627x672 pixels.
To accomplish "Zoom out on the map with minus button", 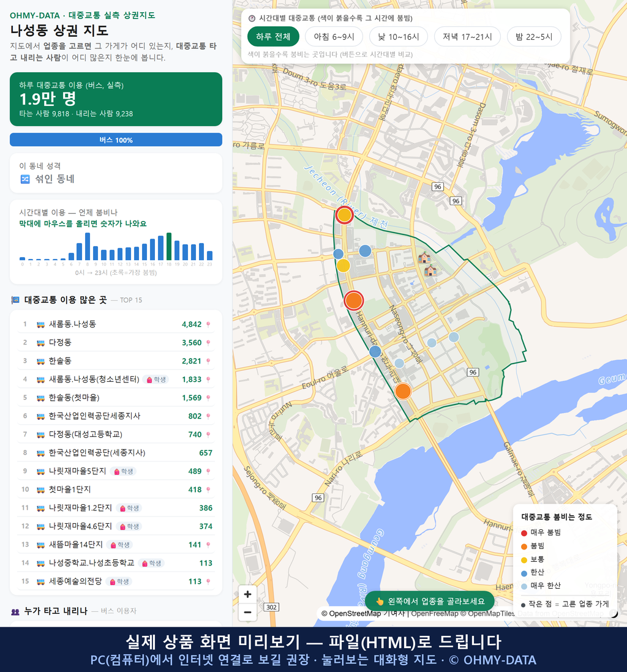I will click(x=247, y=612).
